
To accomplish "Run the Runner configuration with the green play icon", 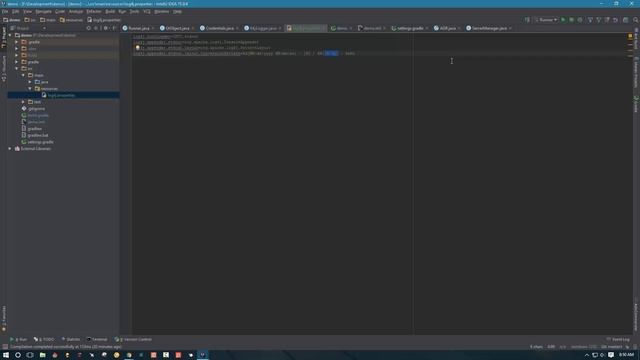I will [x=563, y=20].
